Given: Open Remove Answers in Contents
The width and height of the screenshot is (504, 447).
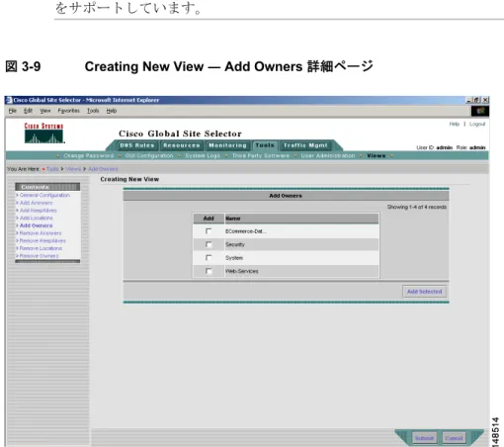Looking at the screenshot, I should click(x=41, y=233).
